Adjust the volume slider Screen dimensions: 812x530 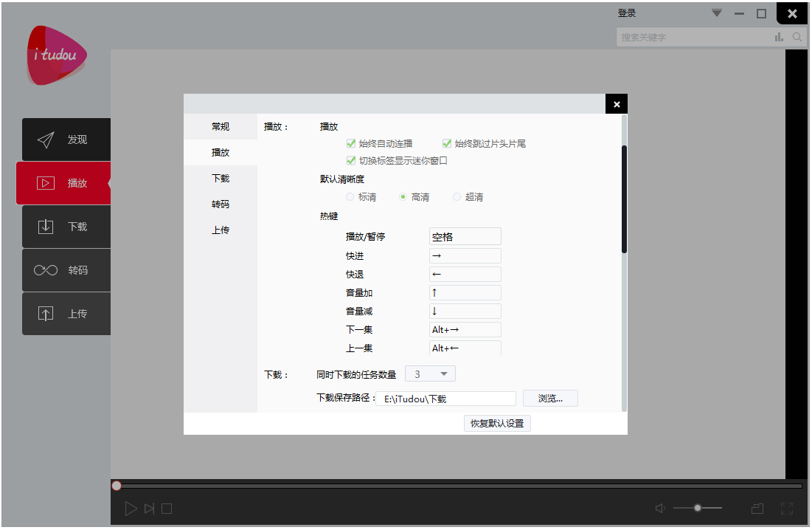697,508
